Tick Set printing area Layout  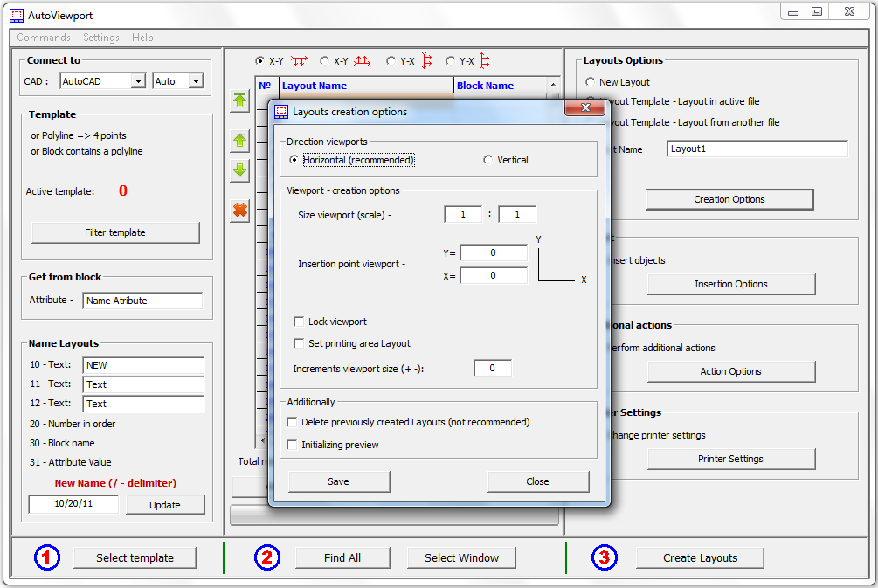(x=300, y=343)
